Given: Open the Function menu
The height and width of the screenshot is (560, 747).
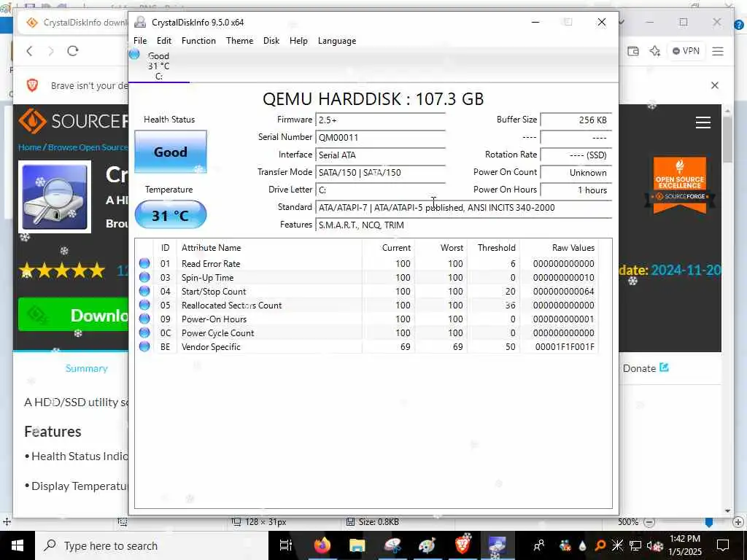Looking at the screenshot, I should pos(198,41).
